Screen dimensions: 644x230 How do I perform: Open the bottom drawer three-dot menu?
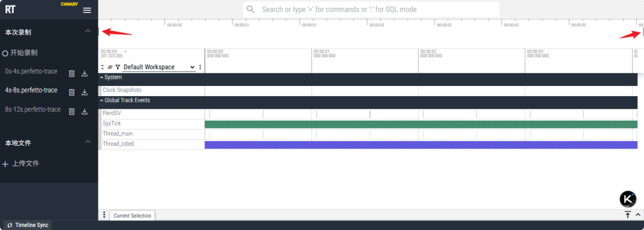104,215
